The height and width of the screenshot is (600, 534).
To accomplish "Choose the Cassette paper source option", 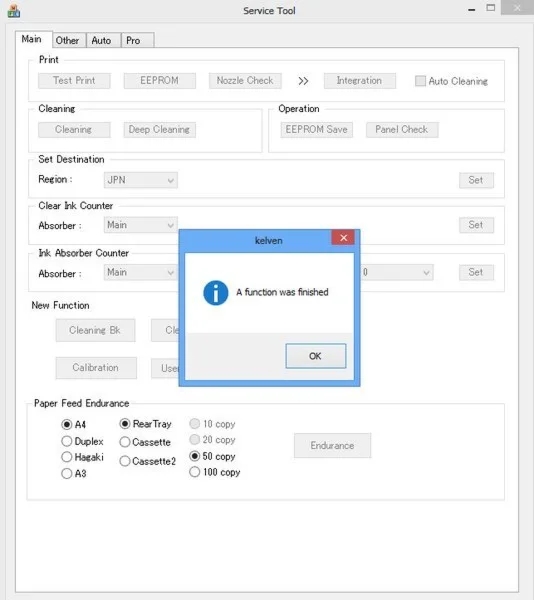I will [125, 442].
